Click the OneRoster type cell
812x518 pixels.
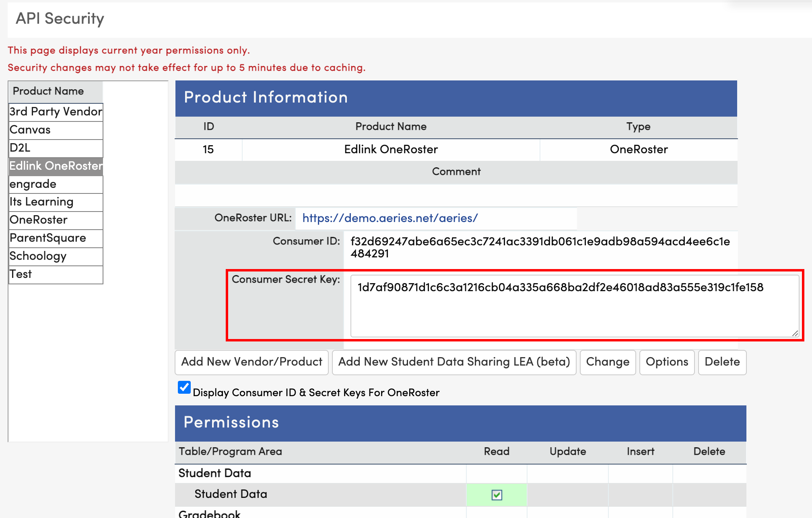click(639, 150)
